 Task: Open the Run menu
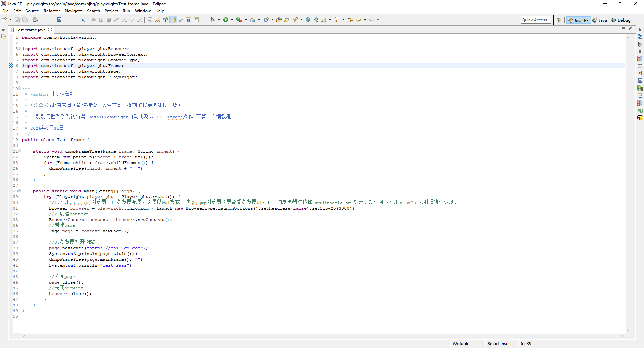tap(126, 11)
